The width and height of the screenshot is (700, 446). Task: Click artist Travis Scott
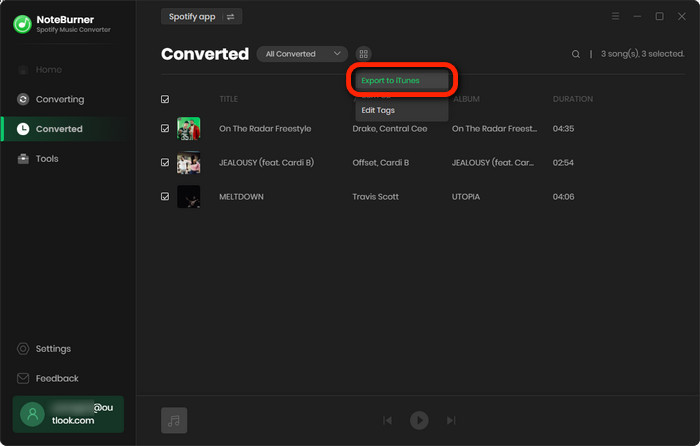point(375,196)
